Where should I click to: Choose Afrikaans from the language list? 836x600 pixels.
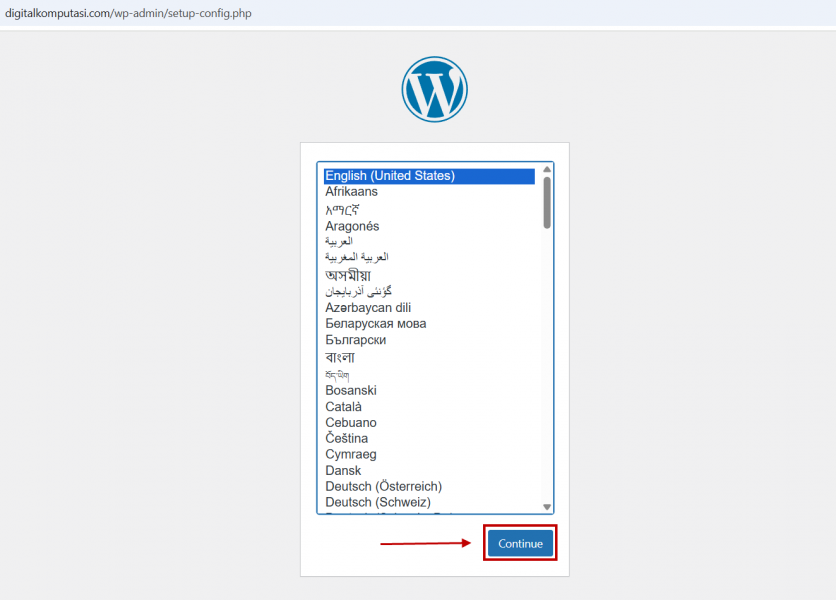[429, 191]
